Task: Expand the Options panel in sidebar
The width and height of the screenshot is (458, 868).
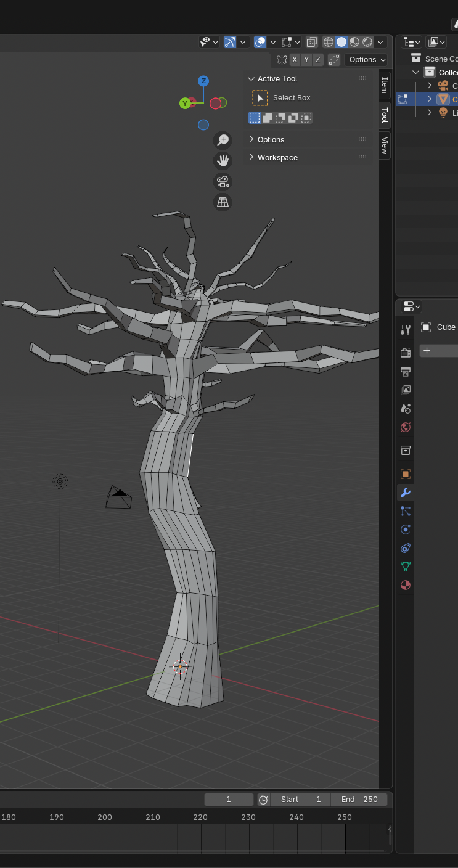Action: pyautogui.click(x=251, y=139)
